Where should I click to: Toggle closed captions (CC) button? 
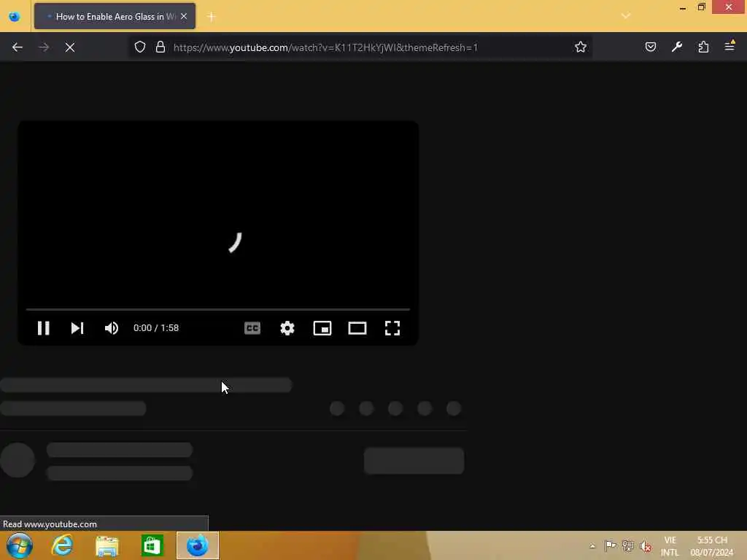[x=252, y=328]
